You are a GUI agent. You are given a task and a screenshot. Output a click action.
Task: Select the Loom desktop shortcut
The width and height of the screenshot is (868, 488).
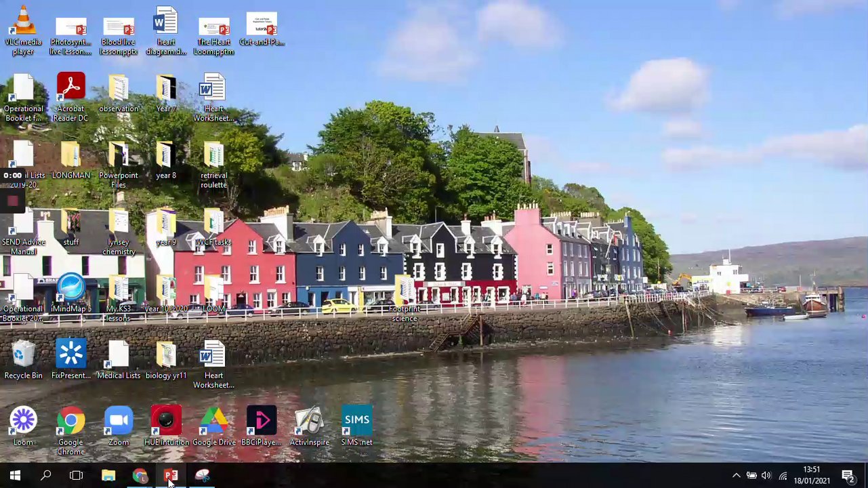[x=23, y=422]
